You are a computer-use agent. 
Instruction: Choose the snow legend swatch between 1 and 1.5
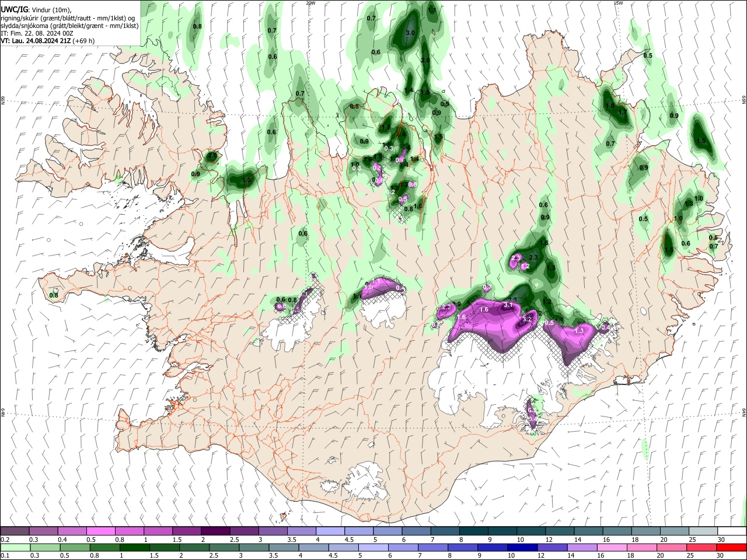[158, 531]
